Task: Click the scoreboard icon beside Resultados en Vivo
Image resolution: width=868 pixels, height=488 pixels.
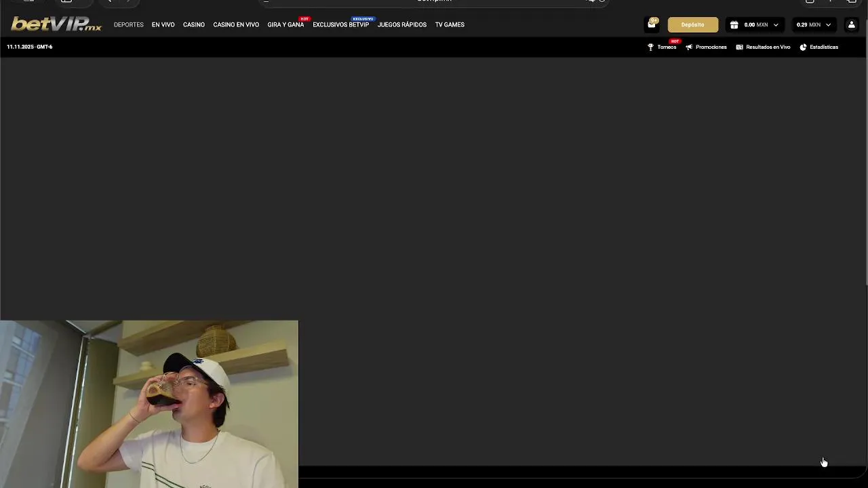Action: [739, 47]
